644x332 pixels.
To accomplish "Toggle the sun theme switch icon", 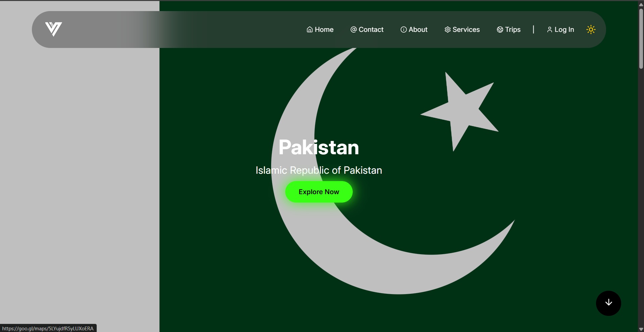I will 591,30.
